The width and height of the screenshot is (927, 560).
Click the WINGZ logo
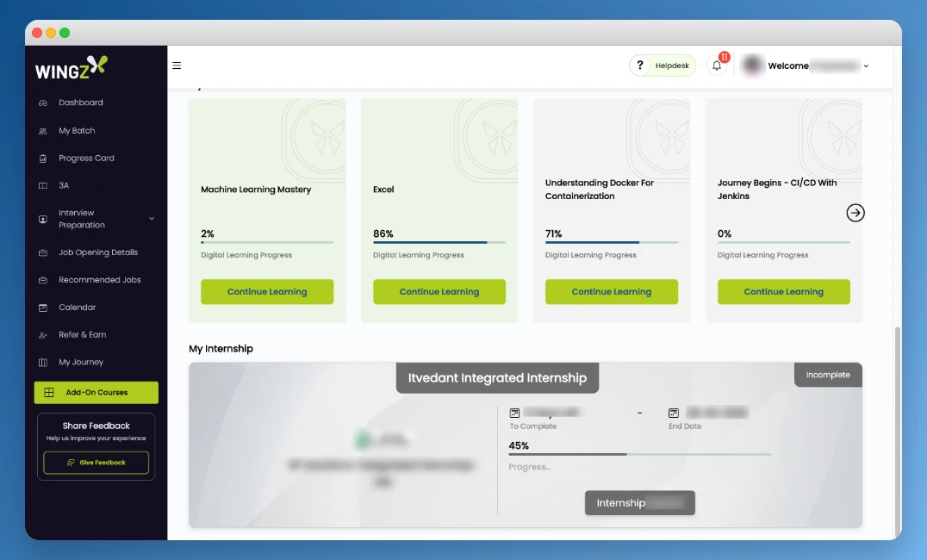72,68
